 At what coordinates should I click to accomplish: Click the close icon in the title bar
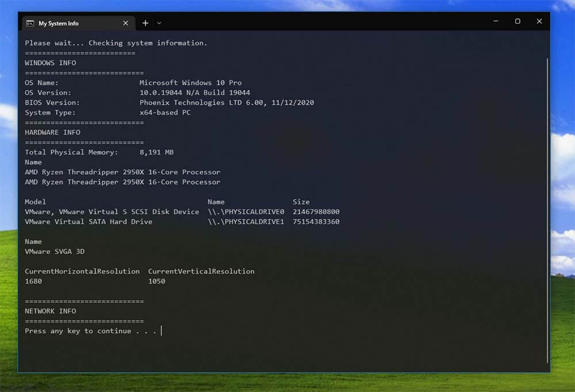[x=539, y=21]
